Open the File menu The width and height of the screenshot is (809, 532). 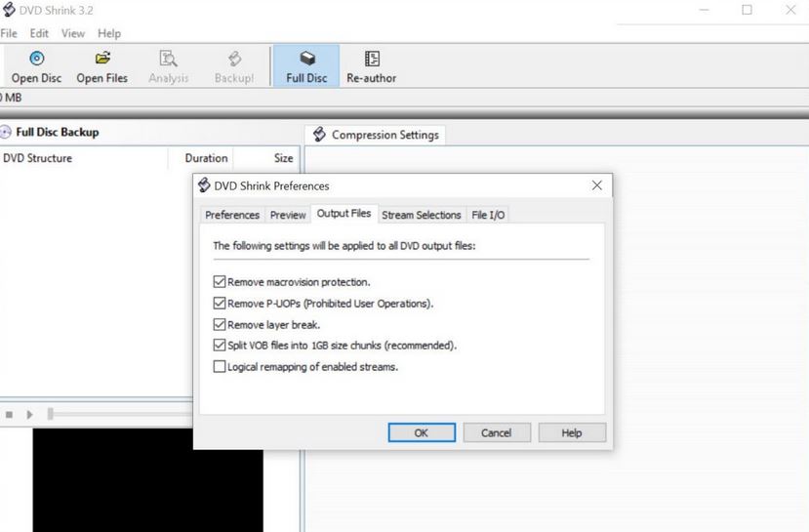pos(9,33)
